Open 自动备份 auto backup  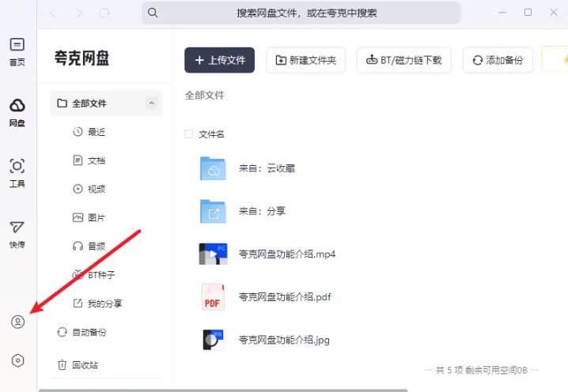81,332
